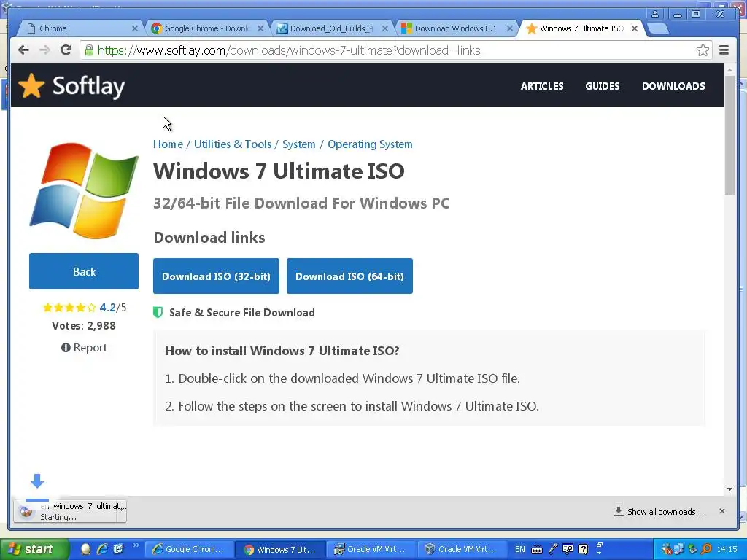Click the language bar help icon
This screenshot has width=747, height=560.
pyautogui.click(x=583, y=550)
